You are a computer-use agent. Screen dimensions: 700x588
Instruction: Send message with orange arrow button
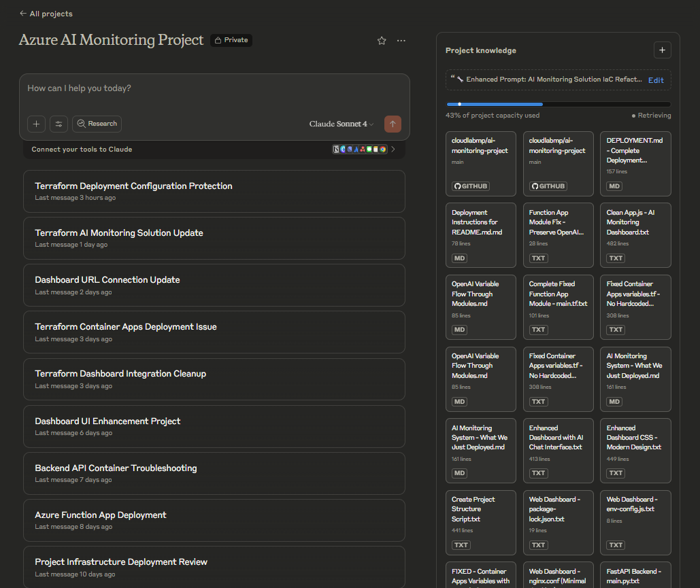(393, 124)
